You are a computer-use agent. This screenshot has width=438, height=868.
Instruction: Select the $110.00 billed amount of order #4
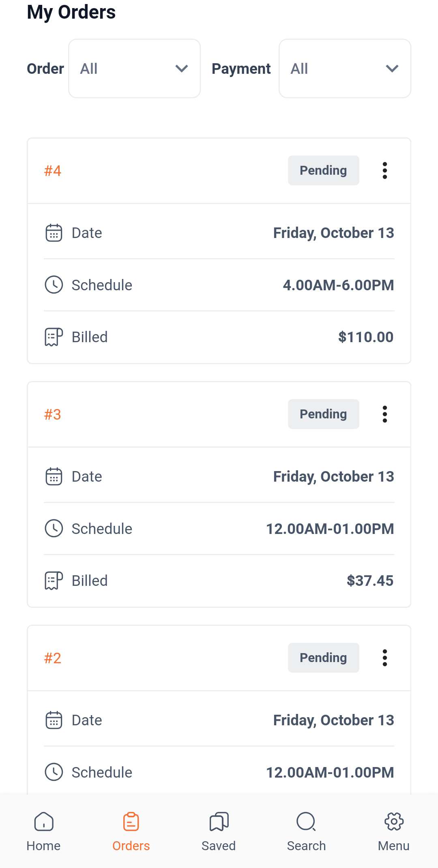(x=365, y=337)
